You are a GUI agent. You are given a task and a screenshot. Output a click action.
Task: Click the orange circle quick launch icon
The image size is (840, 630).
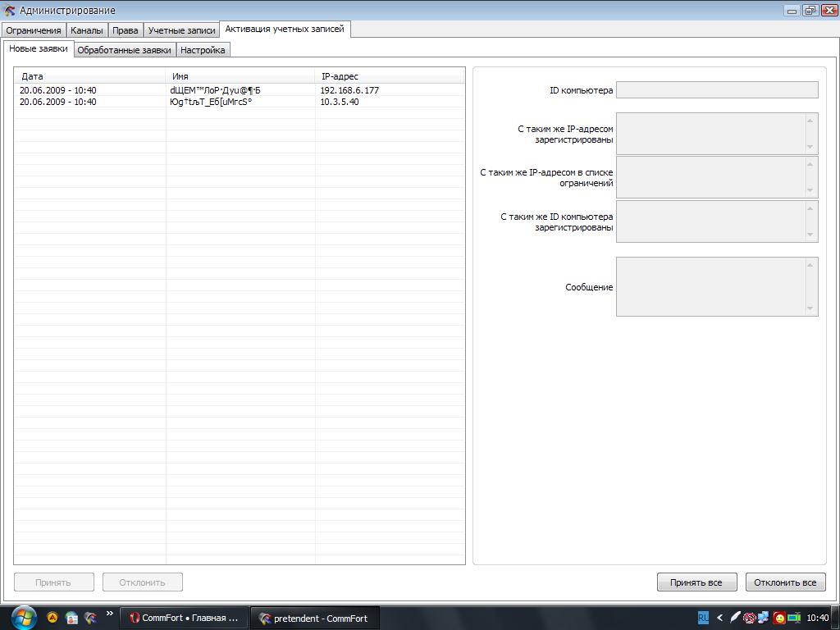tap(52, 618)
